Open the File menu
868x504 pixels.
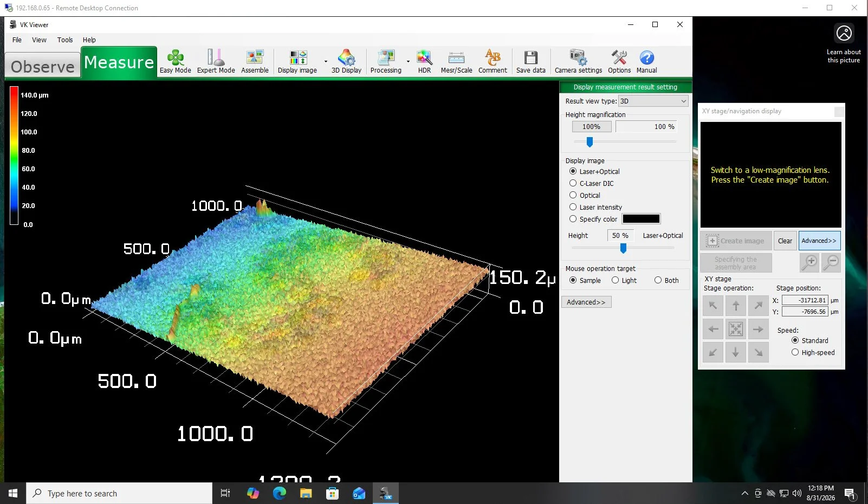(17, 40)
